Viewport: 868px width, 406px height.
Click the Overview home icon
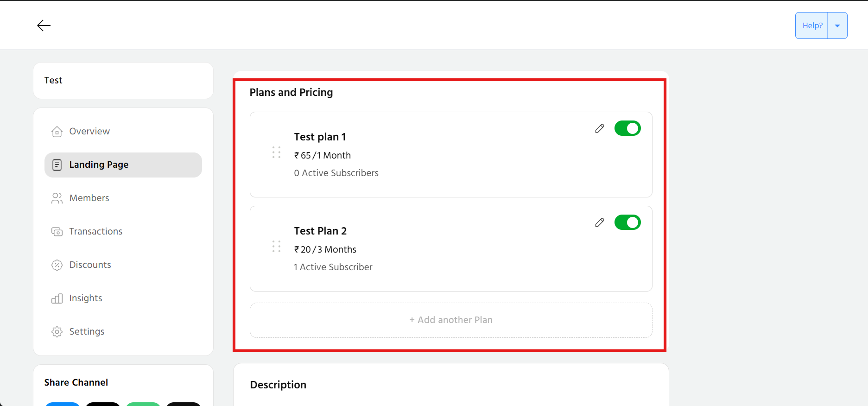(57, 132)
